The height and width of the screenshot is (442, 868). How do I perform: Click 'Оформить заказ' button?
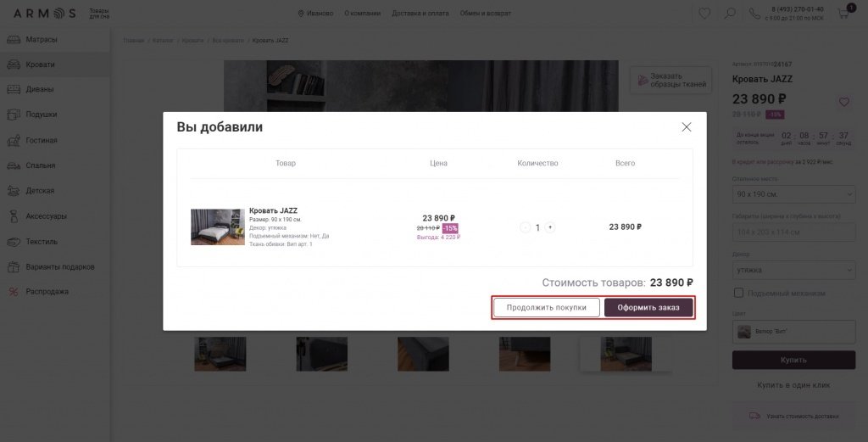pyautogui.click(x=648, y=307)
